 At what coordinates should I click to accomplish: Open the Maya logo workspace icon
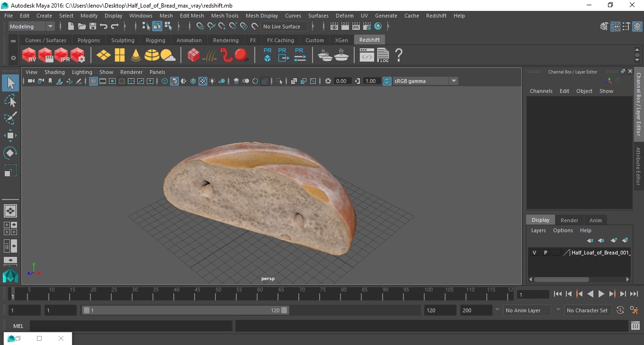tap(10, 276)
